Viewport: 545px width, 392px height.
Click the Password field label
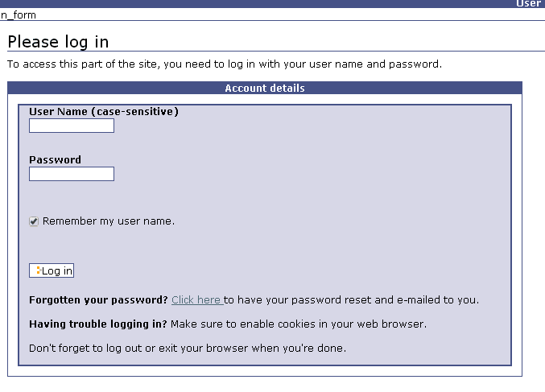pyautogui.click(x=55, y=160)
